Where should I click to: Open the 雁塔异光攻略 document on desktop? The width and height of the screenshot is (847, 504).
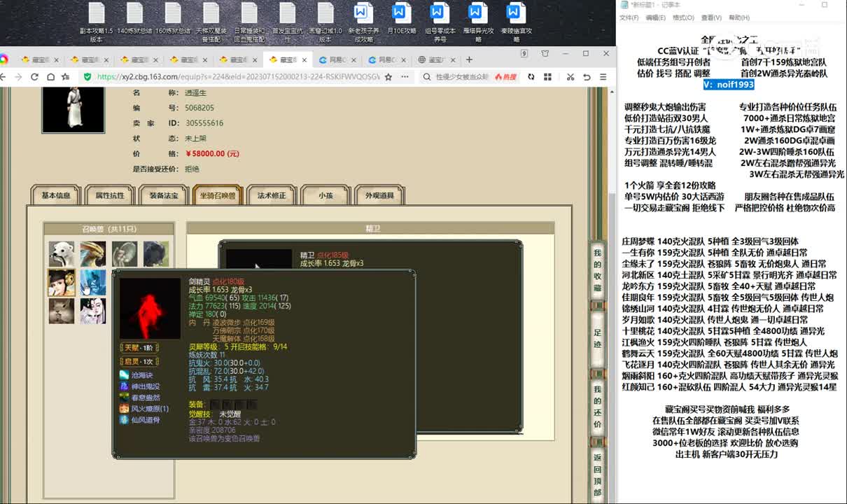(478, 22)
